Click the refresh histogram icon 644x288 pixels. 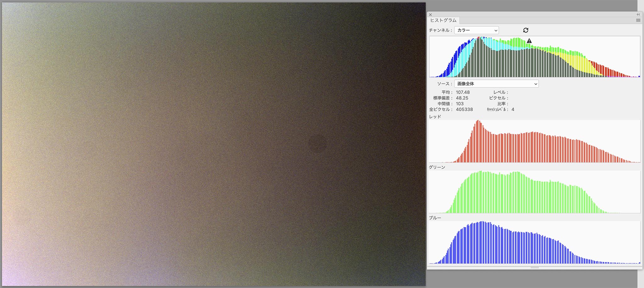(525, 30)
